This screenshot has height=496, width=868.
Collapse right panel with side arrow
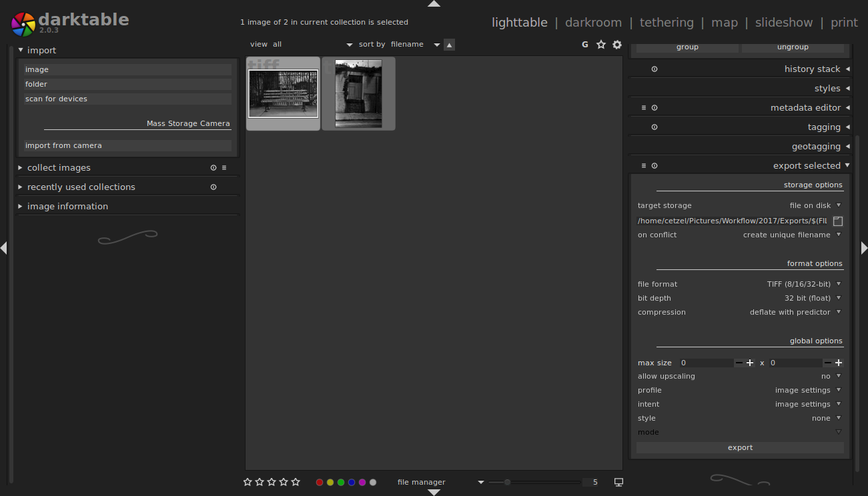pyautogui.click(x=865, y=248)
